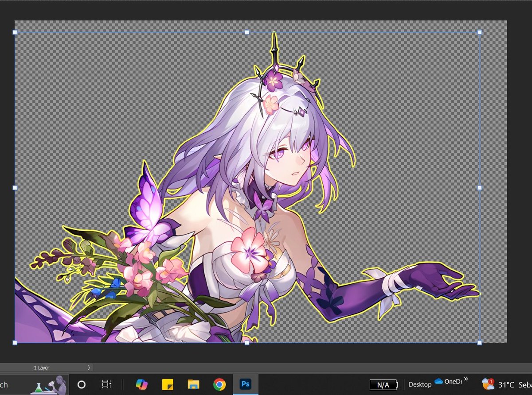Click the middle-left transform handle

15,188
